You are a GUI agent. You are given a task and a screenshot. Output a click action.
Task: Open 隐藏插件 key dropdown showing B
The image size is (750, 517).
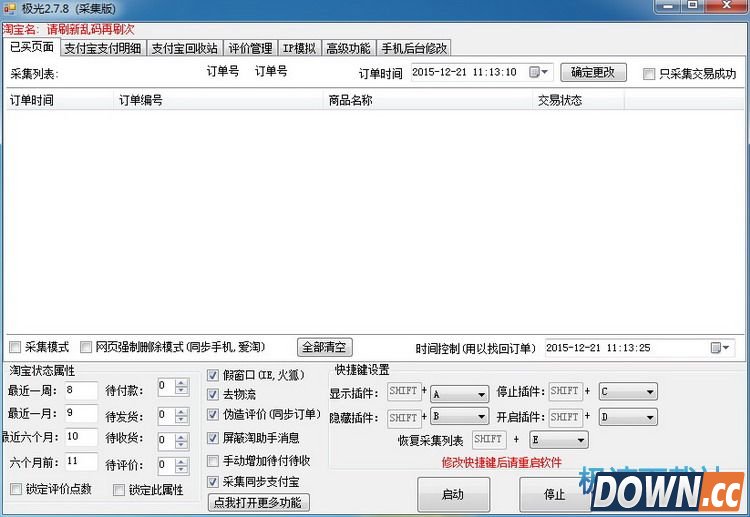460,417
